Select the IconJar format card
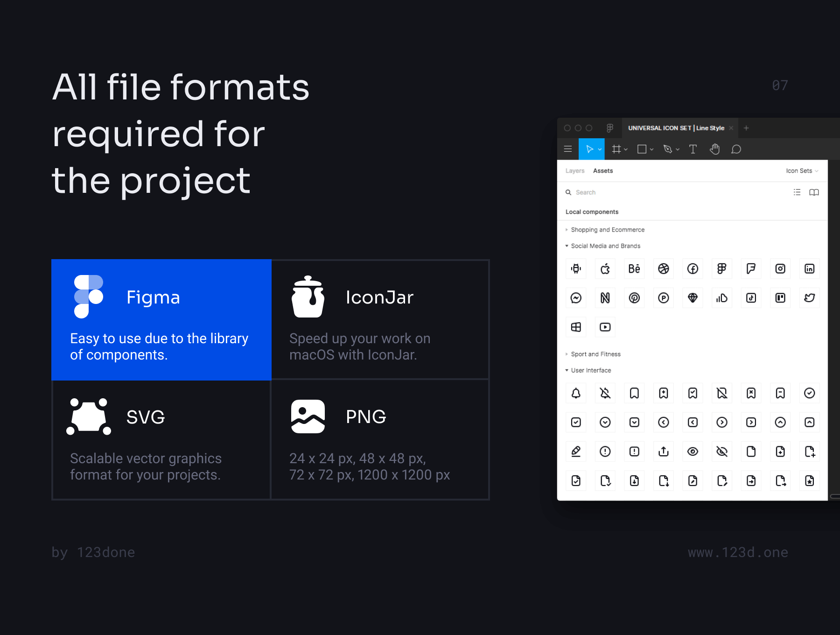This screenshot has height=635, width=840. tap(380, 320)
